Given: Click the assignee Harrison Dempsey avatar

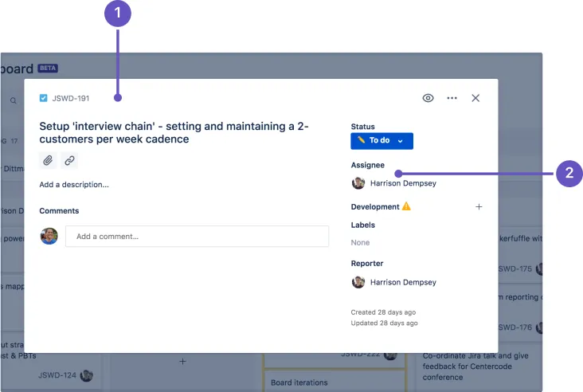Looking at the screenshot, I should coord(358,183).
